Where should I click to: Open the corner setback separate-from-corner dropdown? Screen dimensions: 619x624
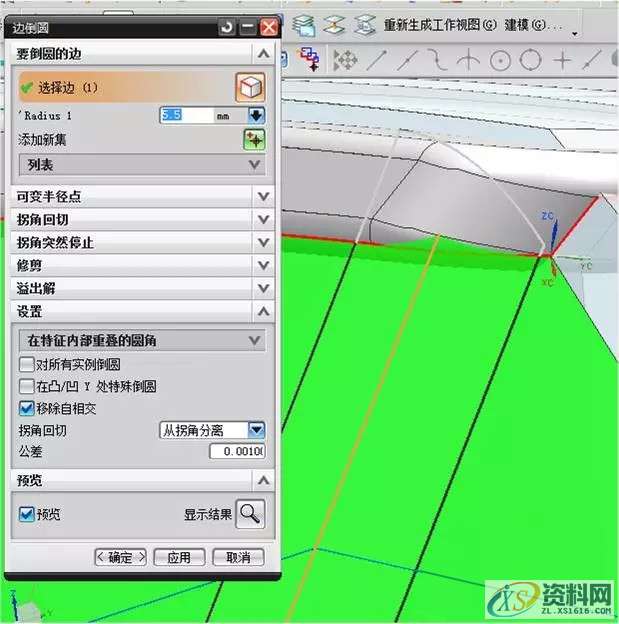[256, 430]
